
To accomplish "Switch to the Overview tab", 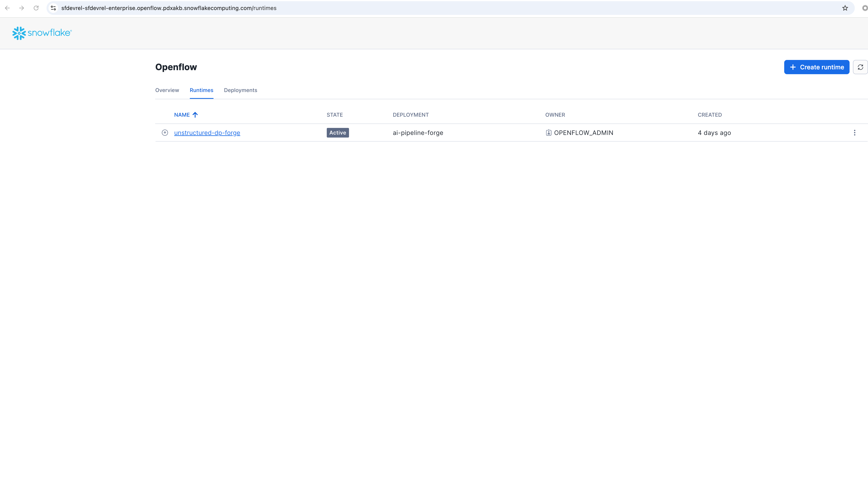I will coord(167,90).
